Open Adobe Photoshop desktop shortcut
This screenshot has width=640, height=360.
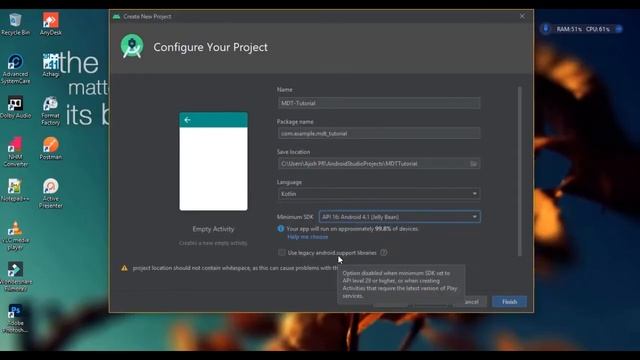(16, 318)
